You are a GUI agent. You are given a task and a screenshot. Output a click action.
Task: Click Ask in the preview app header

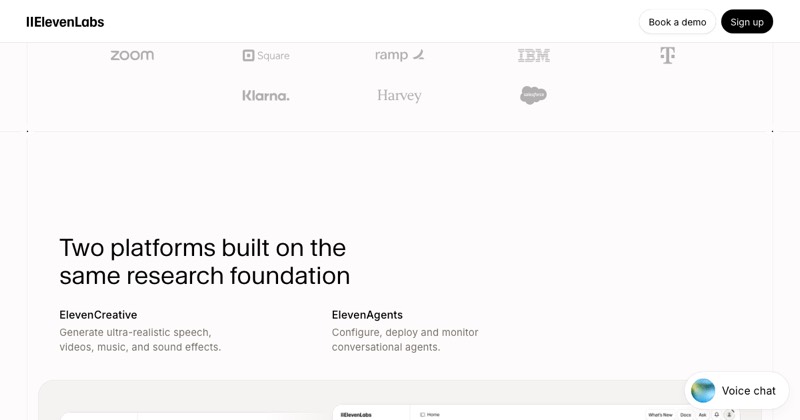703,415
